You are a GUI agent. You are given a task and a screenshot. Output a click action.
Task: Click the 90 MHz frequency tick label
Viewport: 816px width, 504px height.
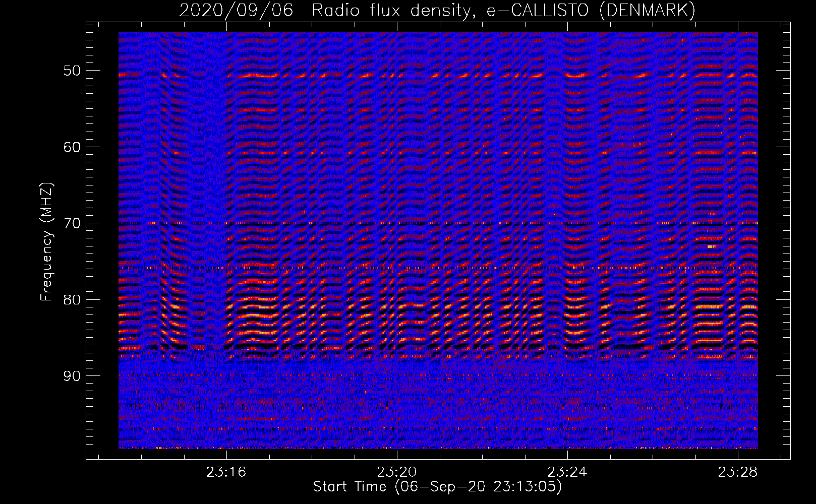coord(72,376)
